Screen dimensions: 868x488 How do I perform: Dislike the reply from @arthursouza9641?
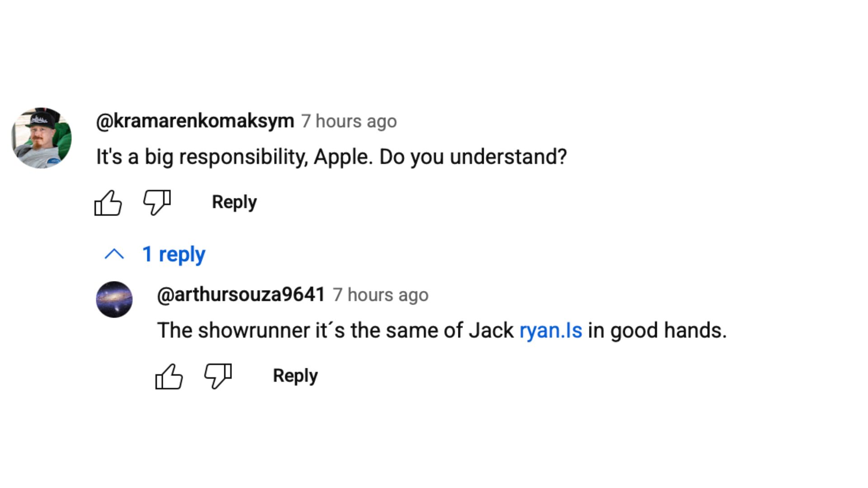(x=218, y=376)
